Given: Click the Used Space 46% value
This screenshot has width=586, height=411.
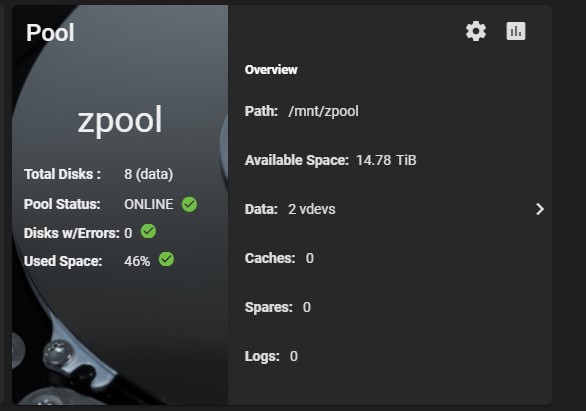Looking at the screenshot, I should [137, 261].
